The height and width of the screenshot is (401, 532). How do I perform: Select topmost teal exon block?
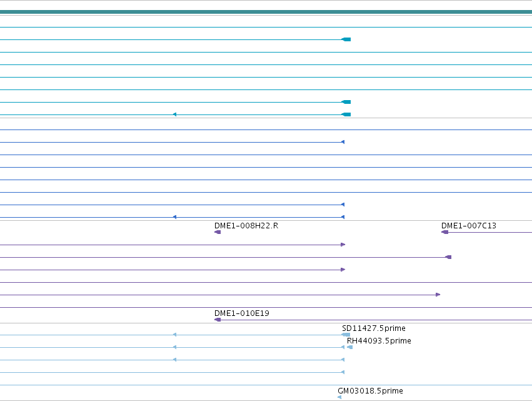click(x=346, y=40)
